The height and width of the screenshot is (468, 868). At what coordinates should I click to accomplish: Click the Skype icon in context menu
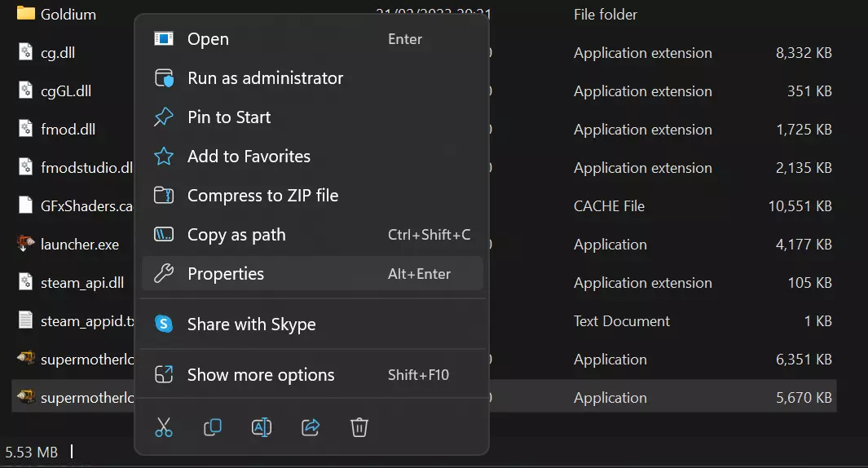coord(164,324)
